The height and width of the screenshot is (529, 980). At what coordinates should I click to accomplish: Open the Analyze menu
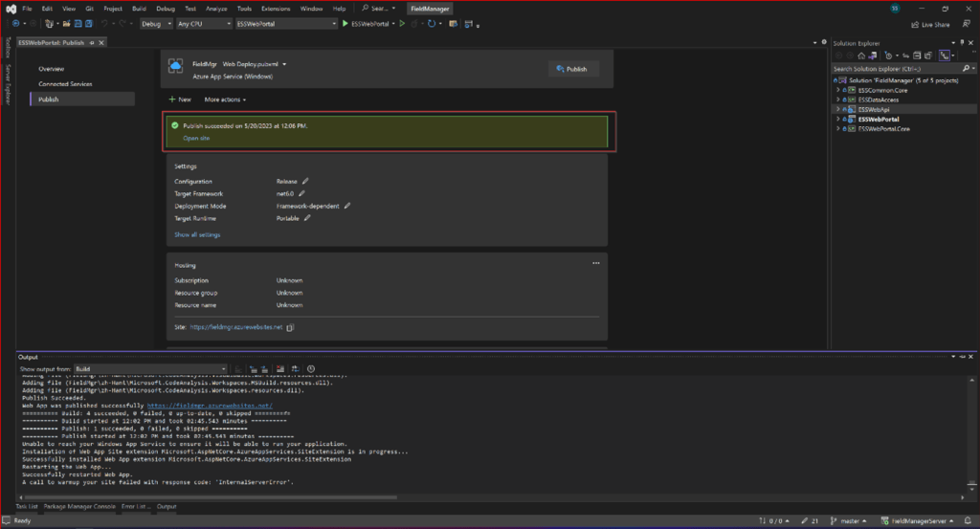[216, 9]
